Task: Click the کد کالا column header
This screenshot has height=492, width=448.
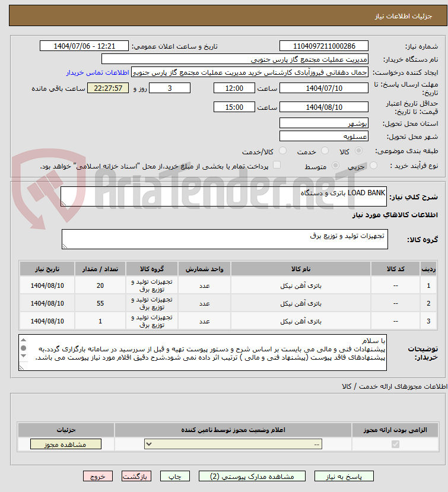Action: pyautogui.click(x=395, y=269)
